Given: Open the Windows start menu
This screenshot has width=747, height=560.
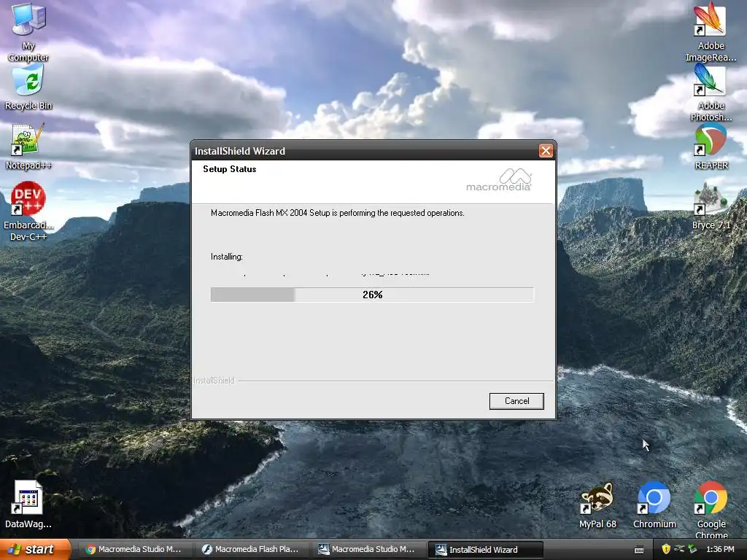Looking at the screenshot, I should [34, 549].
